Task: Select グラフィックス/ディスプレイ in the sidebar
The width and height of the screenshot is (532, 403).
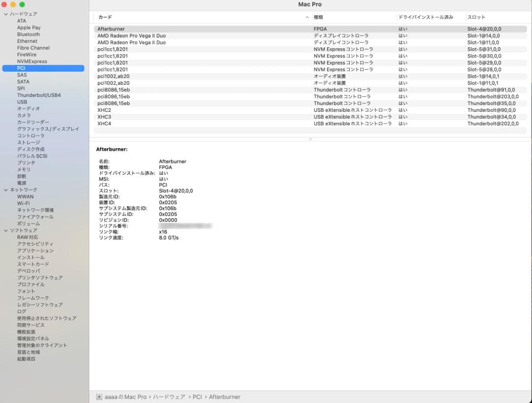Action: coord(48,129)
